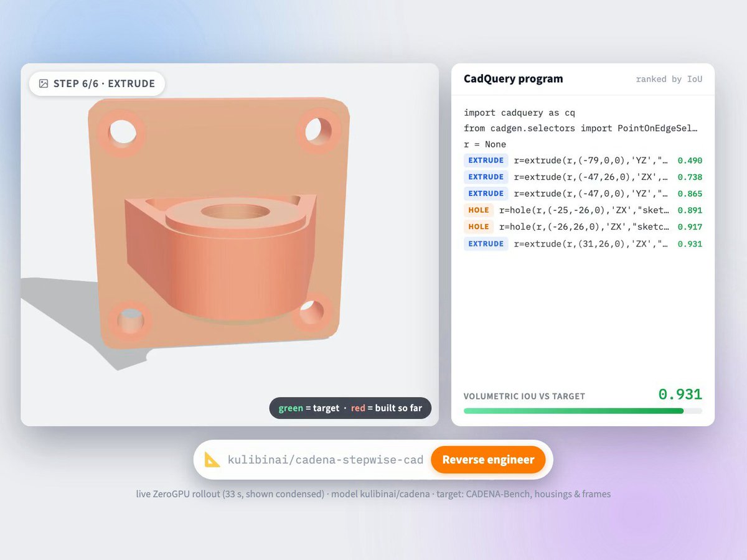747x560 pixels.
Task: Click code line r=extrude(r,(31,26,0),'ZX'
Action: tap(591, 243)
